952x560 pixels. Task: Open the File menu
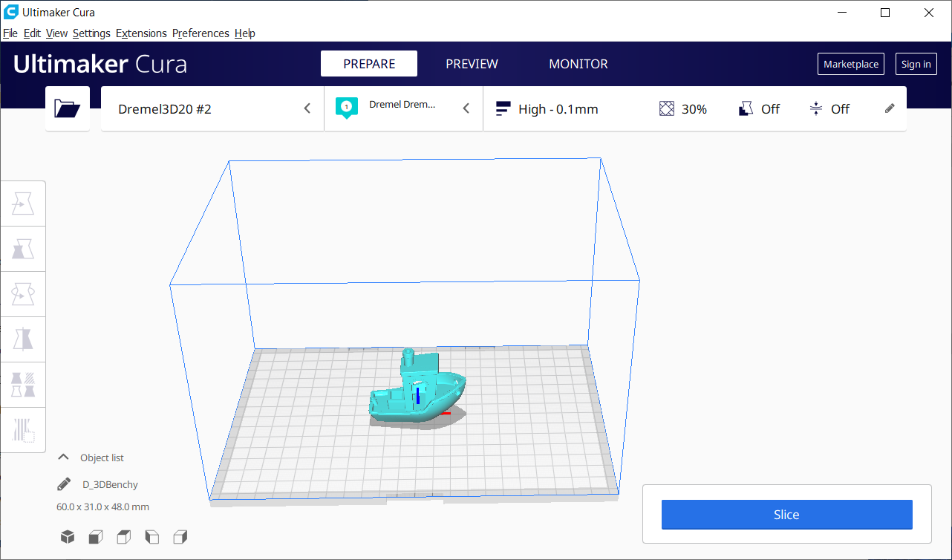tap(10, 33)
